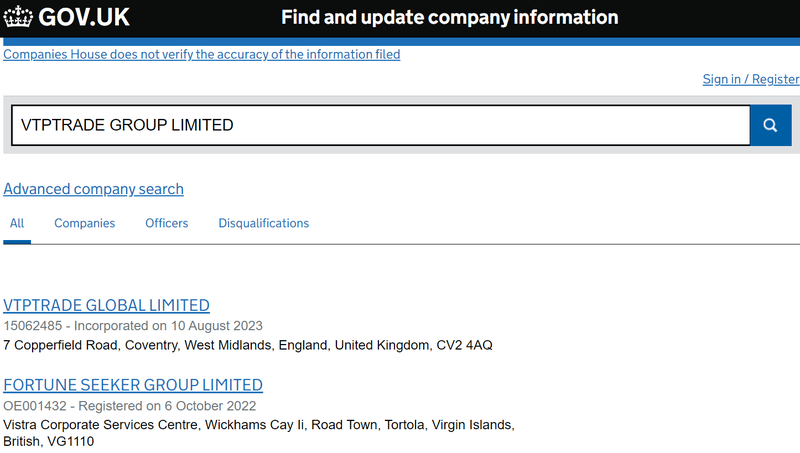This screenshot has height=453, width=800.
Task: Click the GOV.UK crown logo
Action: coord(18,17)
